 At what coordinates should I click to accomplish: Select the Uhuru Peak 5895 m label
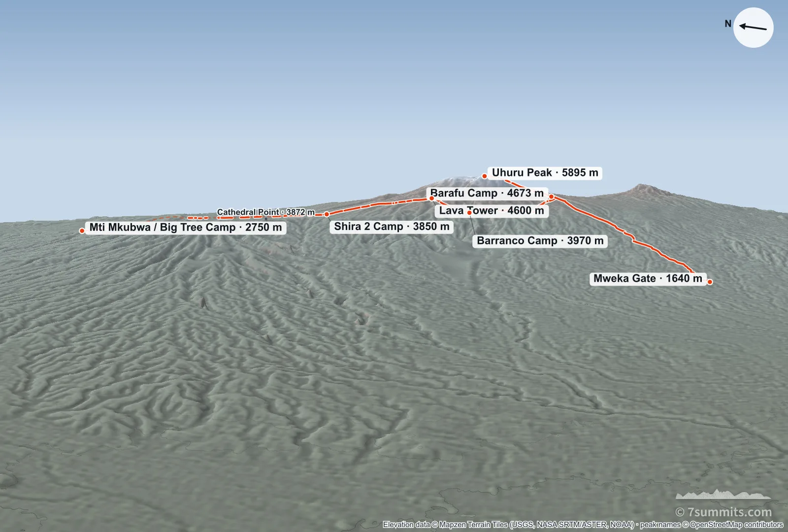click(545, 173)
